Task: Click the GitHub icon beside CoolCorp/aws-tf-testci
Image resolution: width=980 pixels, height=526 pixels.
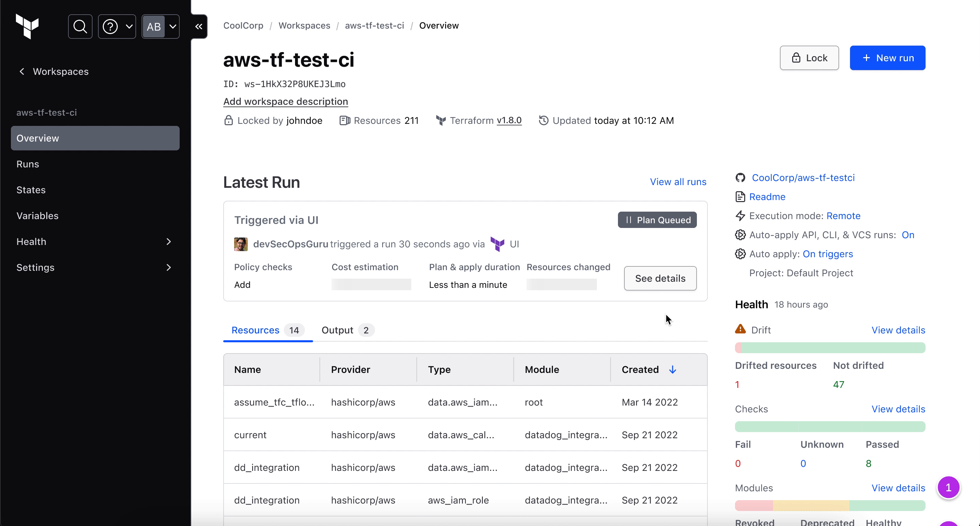Action: (740, 178)
